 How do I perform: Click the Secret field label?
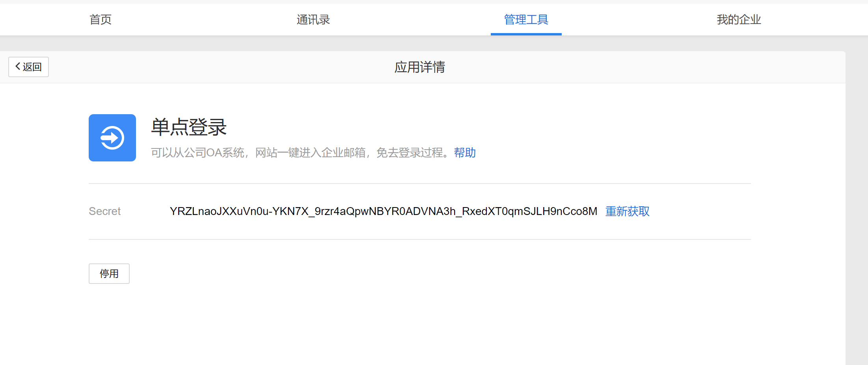tap(104, 211)
